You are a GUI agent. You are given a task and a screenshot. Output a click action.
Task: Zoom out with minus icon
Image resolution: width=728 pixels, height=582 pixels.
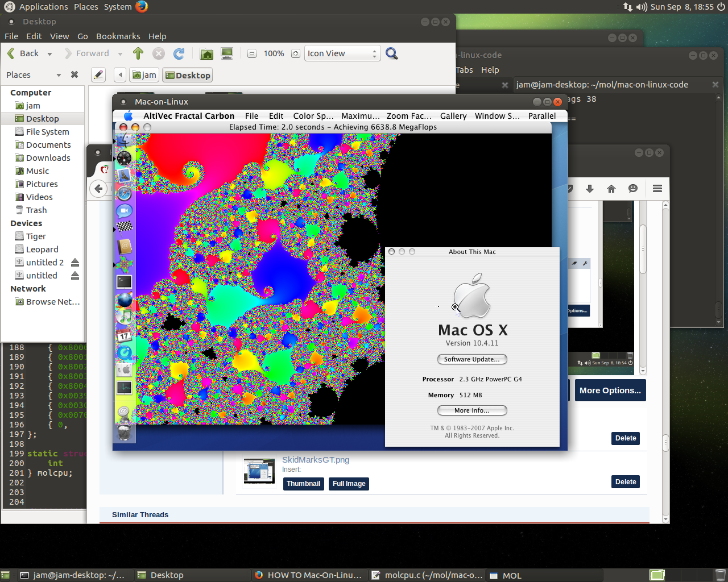pyautogui.click(x=252, y=53)
